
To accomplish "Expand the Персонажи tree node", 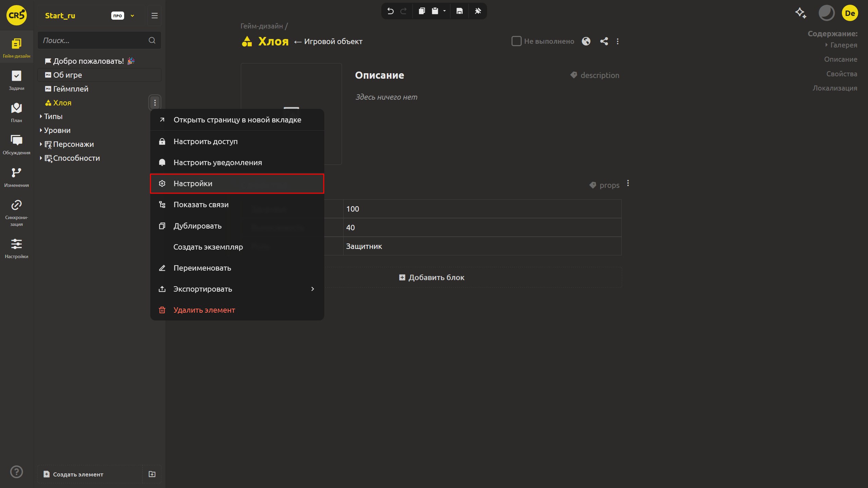I will (41, 144).
